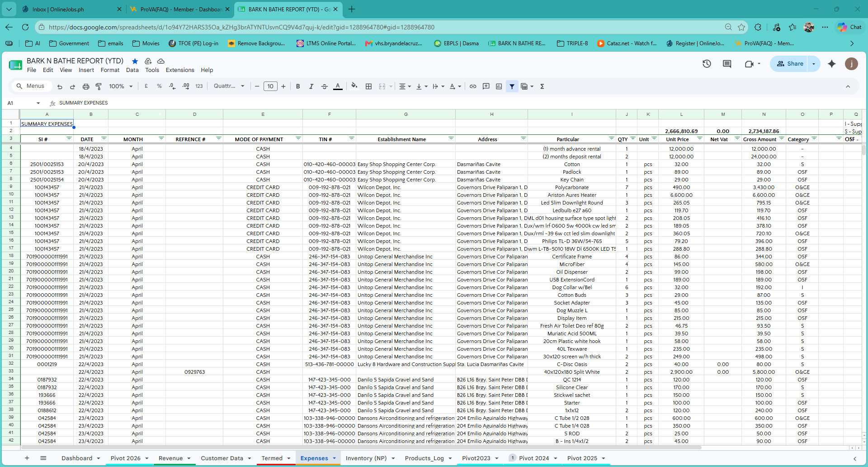Apply bold formatting
This screenshot has height=467, width=868.
[x=298, y=86]
